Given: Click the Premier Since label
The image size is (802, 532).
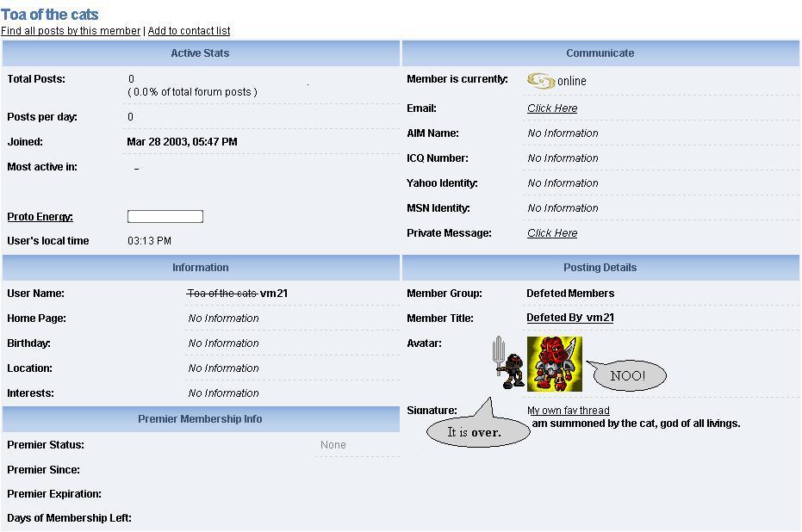Looking at the screenshot, I should coord(43,470).
